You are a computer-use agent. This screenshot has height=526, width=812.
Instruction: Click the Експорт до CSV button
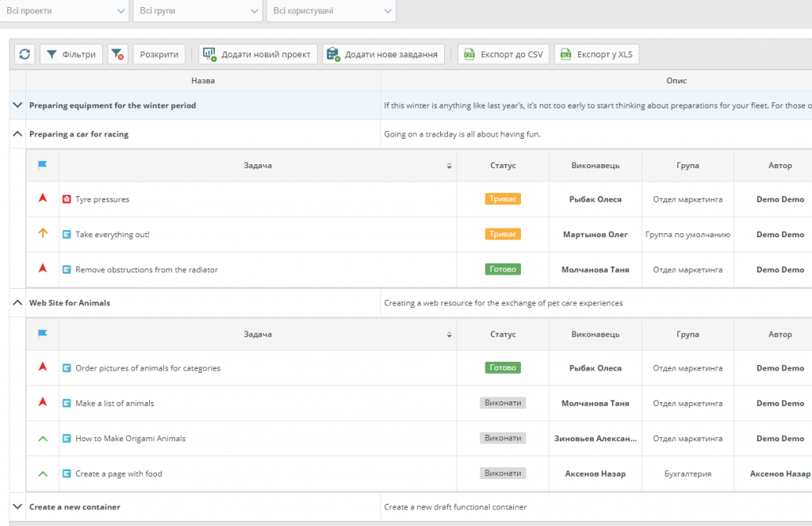(x=504, y=54)
